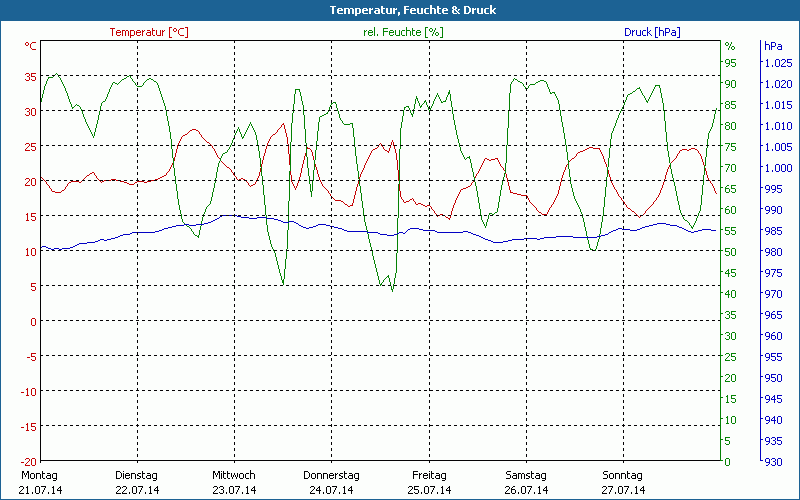Click the 'Mittwoch' day label
This screenshot has width=800, height=500.
point(234,476)
